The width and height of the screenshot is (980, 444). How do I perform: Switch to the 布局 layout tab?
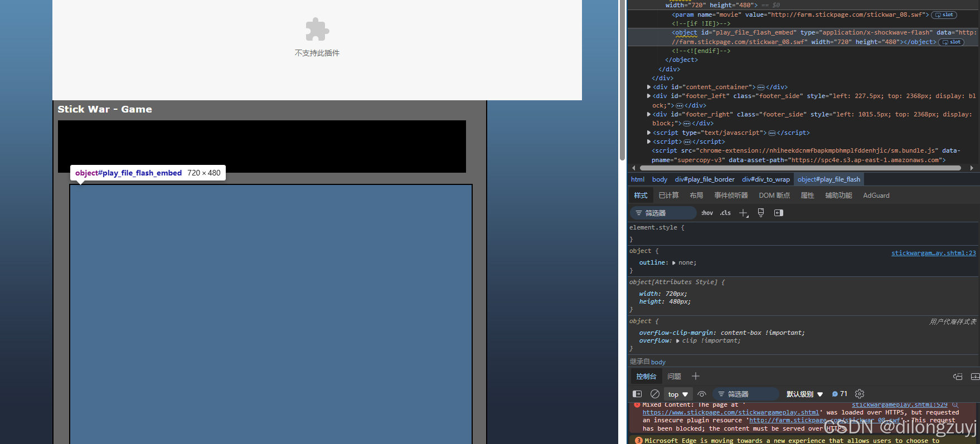[x=696, y=196]
